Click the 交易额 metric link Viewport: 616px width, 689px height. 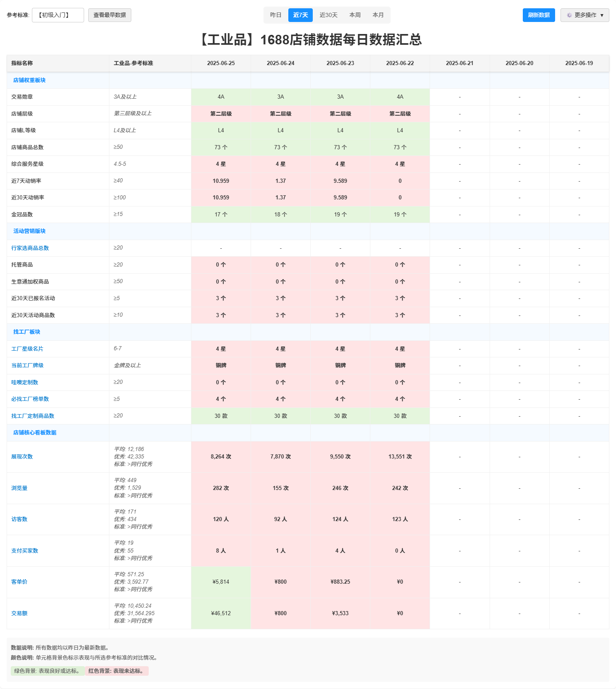(x=19, y=613)
